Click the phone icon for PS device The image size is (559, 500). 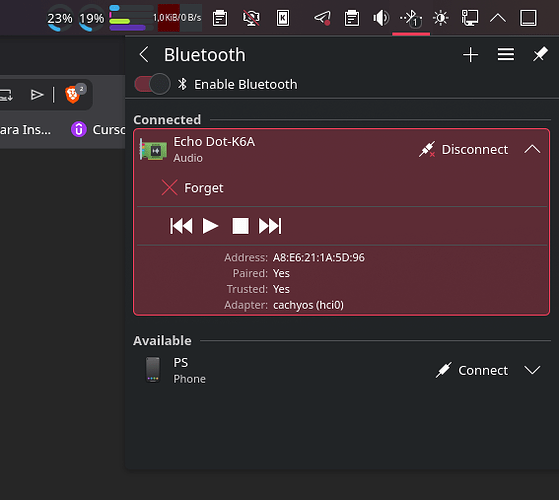[153, 370]
